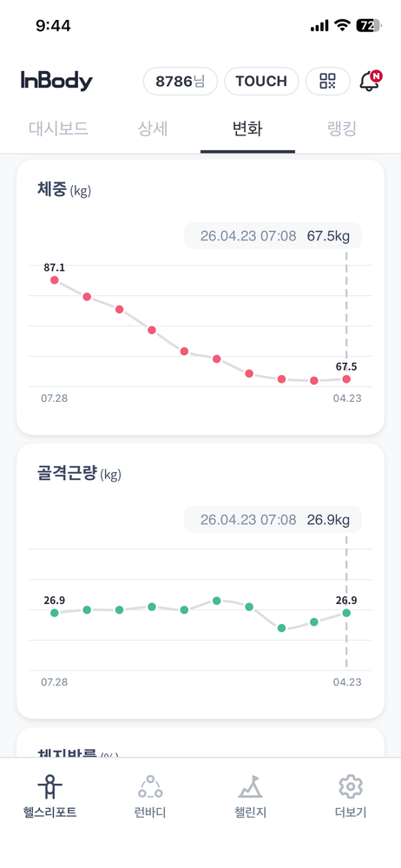Open 런바디 in bottom navigation
The image size is (401, 868).
[150, 797]
